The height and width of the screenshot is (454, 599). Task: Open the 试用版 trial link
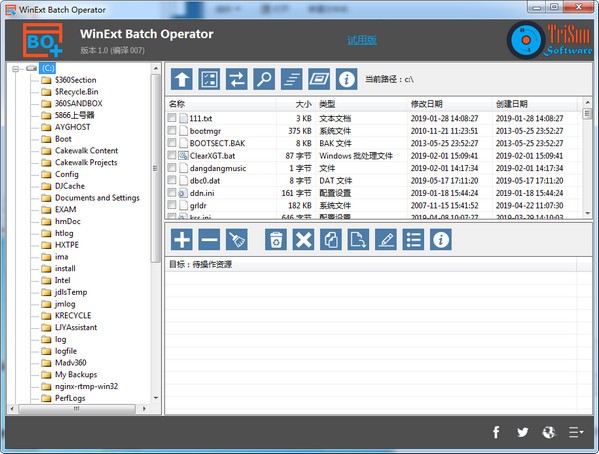pos(362,40)
